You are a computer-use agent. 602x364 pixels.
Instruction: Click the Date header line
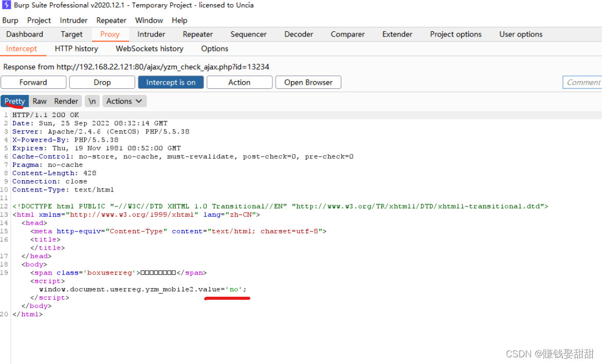click(90, 123)
